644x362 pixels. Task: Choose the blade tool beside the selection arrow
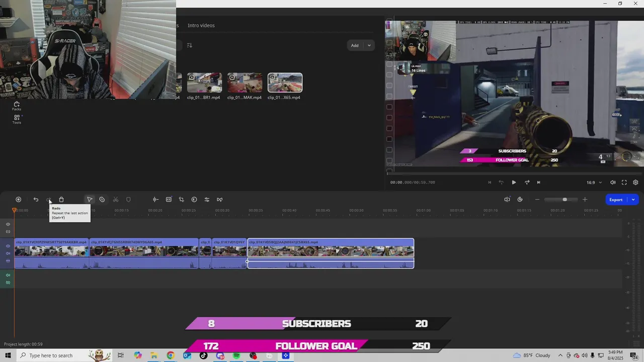pos(102,200)
